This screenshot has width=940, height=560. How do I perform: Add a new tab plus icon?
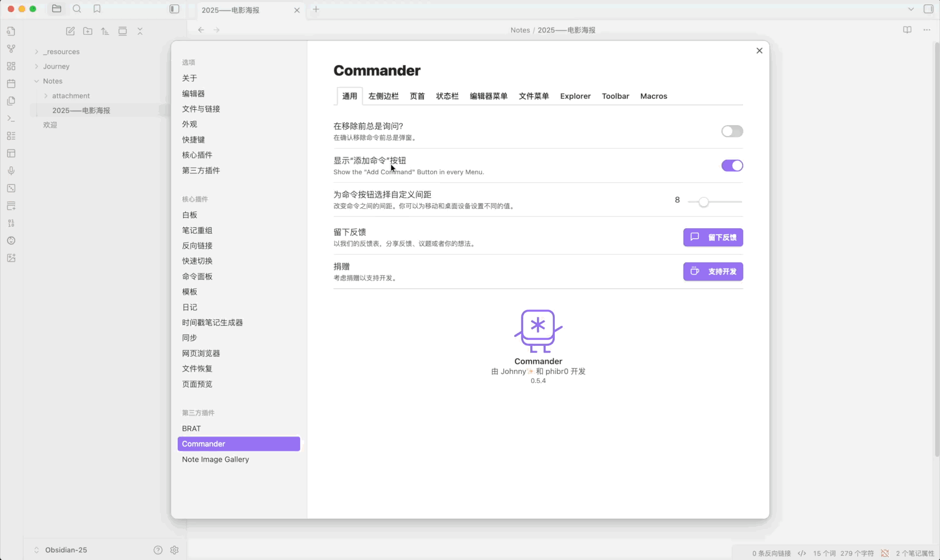316,9
